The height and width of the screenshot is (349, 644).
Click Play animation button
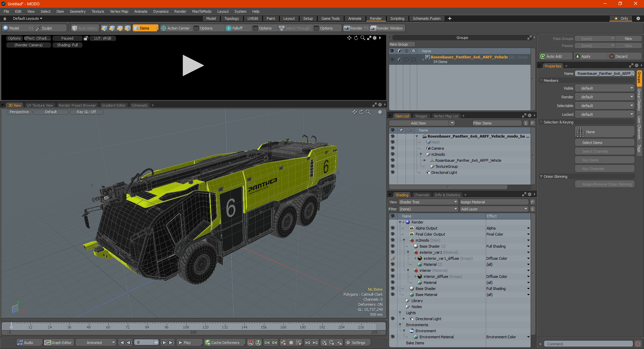[x=189, y=343]
